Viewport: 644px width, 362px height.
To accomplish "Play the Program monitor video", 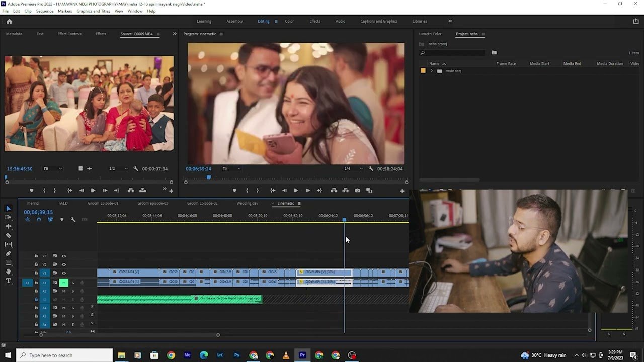I will tap(296, 191).
